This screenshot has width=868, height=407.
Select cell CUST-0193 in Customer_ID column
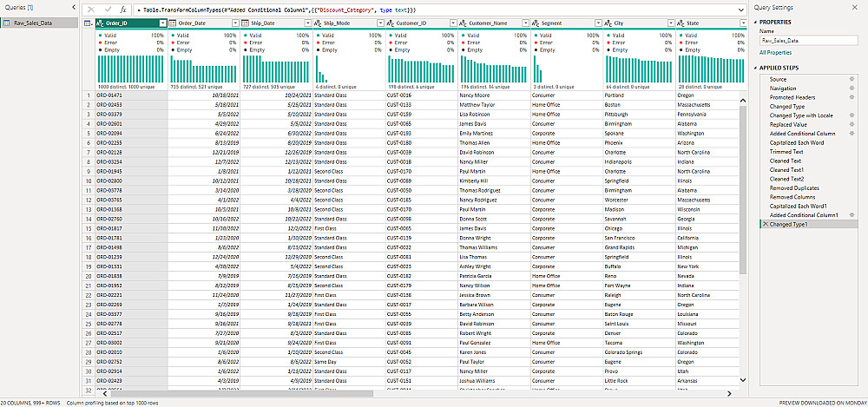pos(421,134)
